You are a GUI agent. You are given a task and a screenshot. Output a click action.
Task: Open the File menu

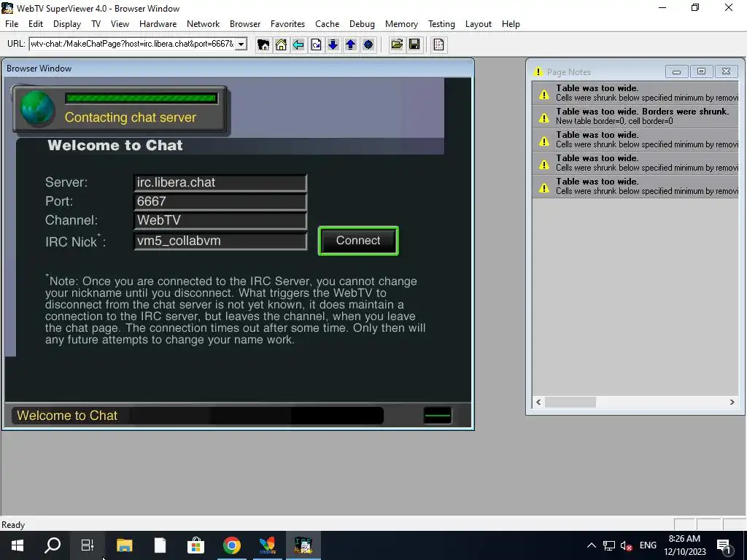click(x=12, y=24)
